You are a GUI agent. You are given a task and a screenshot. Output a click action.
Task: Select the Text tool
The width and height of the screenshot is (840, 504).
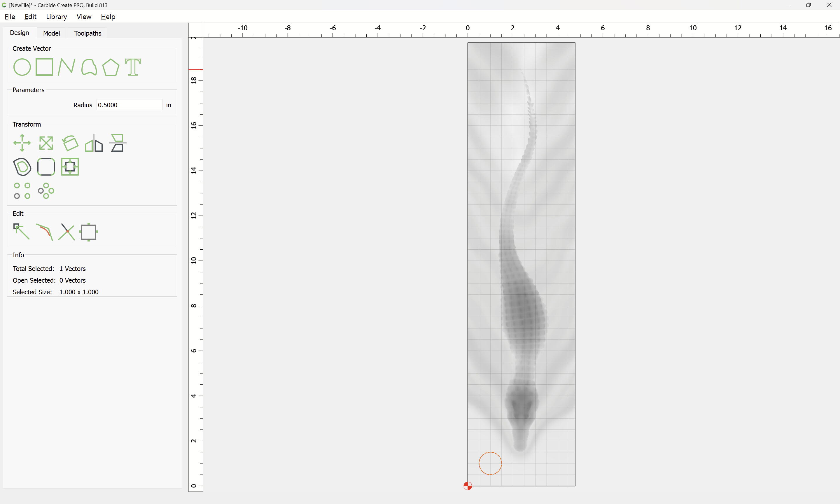coord(133,67)
